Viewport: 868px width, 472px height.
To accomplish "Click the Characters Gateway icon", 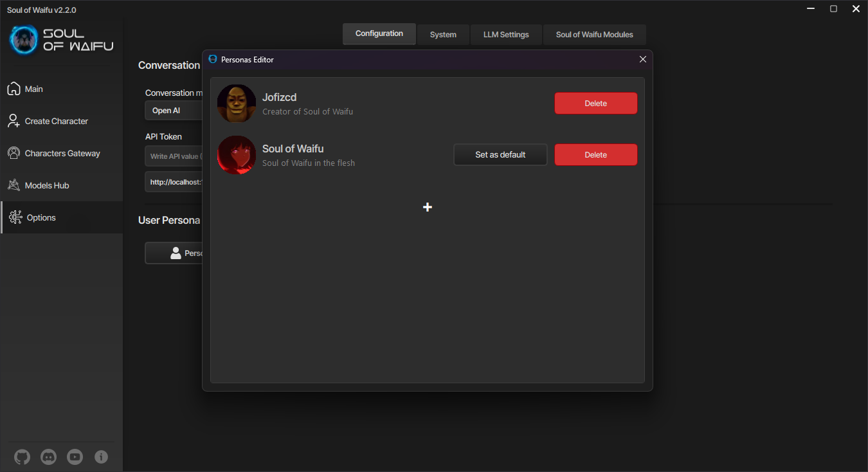I will [14, 153].
